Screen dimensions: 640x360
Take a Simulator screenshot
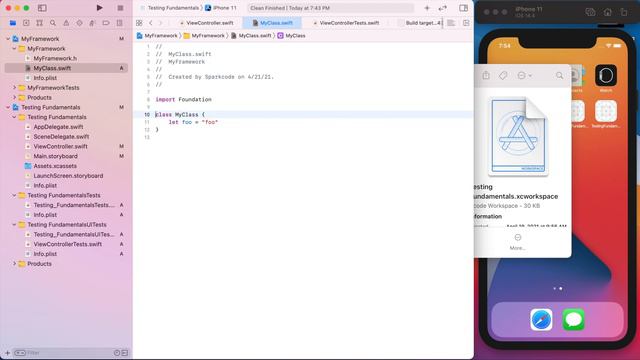[x=590, y=12]
